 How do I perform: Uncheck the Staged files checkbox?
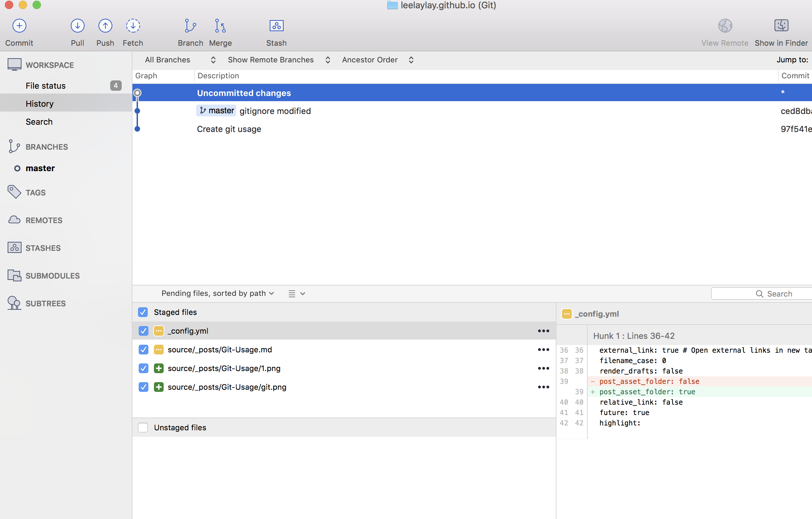(x=143, y=312)
